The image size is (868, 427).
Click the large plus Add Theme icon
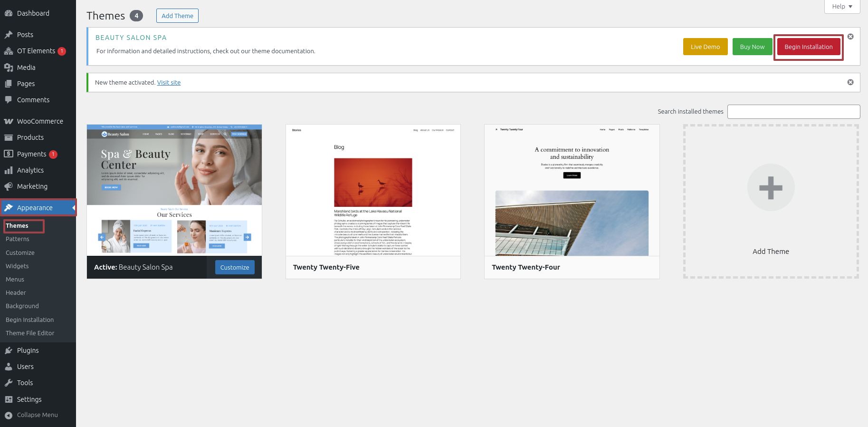pos(771,187)
